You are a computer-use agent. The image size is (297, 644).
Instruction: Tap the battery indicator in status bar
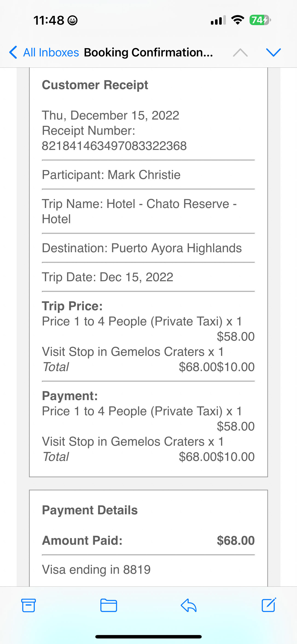(260, 20)
